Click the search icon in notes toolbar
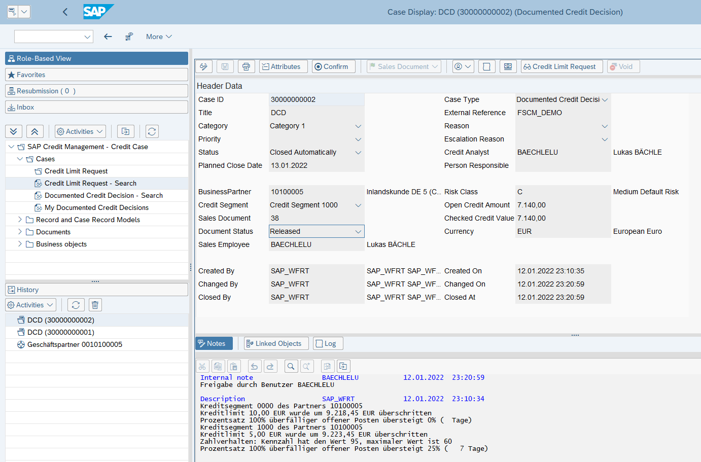The image size is (701, 462). [291, 367]
